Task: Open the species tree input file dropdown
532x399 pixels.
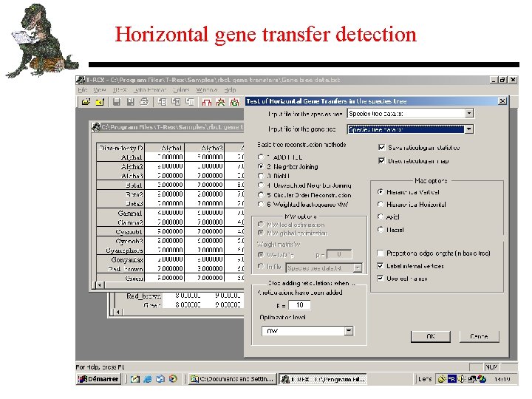Action: 469,113
